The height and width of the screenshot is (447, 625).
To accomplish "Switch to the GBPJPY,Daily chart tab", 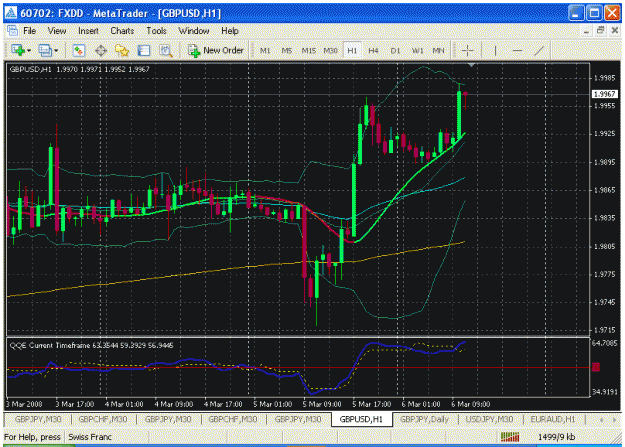I will 424,419.
